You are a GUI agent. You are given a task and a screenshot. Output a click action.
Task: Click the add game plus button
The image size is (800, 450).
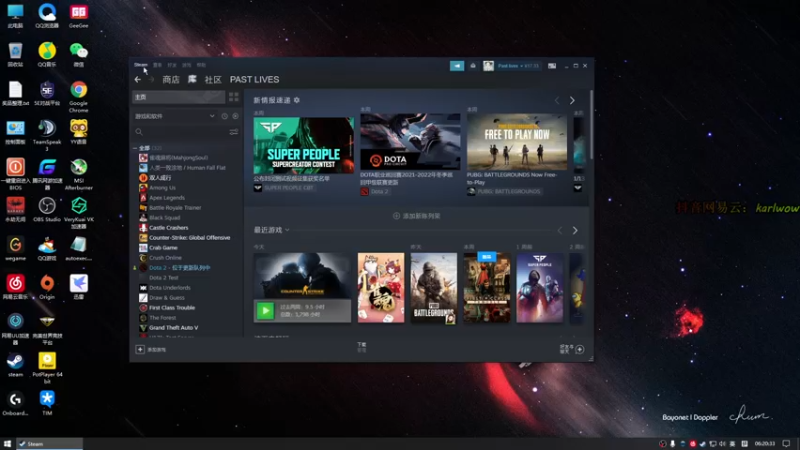tap(140, 349)
